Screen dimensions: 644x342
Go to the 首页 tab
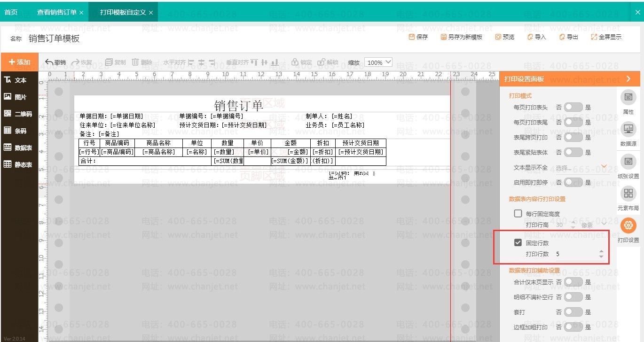pyautogui.click(x=11, y=12)
